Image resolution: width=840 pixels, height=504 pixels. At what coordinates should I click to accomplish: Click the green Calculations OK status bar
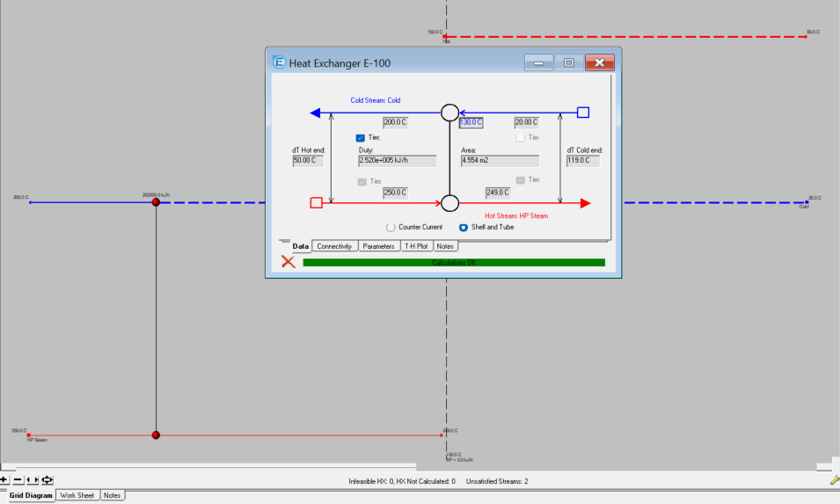(x=454, y=262)
